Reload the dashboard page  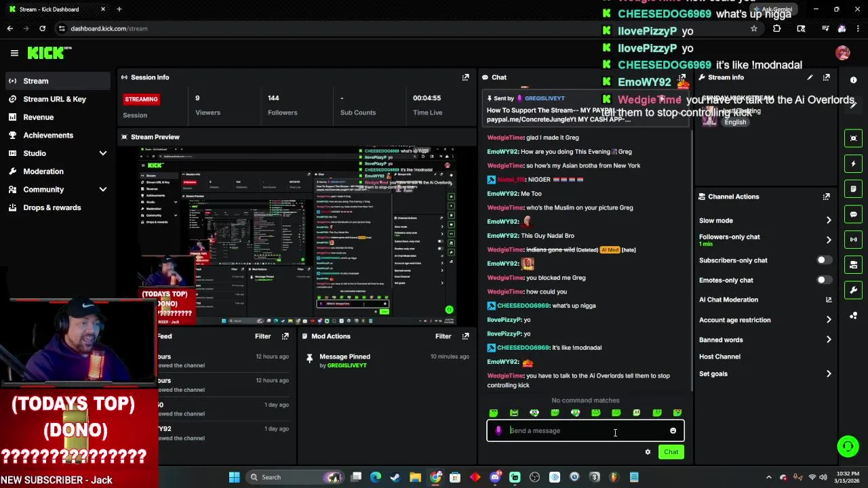click(42, 28)
